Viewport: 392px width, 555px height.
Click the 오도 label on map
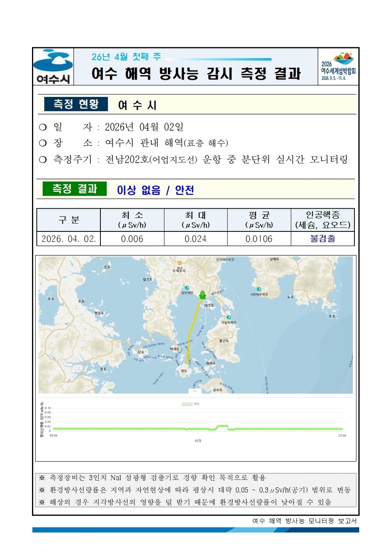(x=81, y=301)
